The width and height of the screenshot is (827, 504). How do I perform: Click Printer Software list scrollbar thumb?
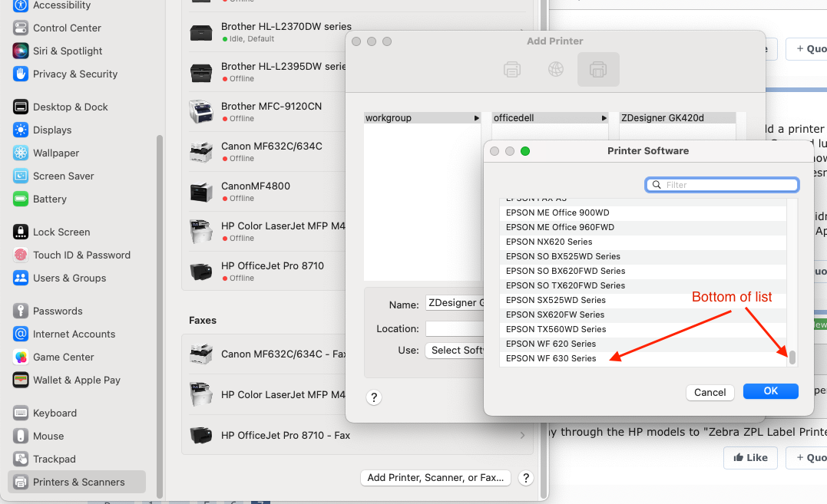point(792,357)
